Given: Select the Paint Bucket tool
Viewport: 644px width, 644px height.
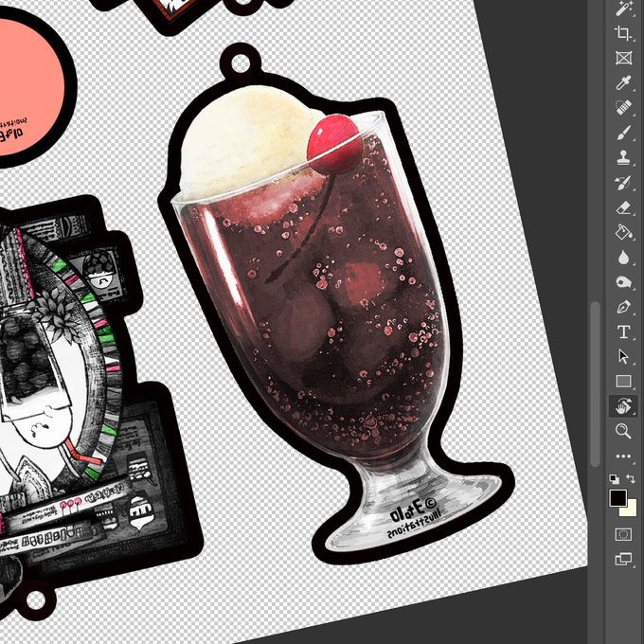Looking at the screenshot, I should coord(623,232).
